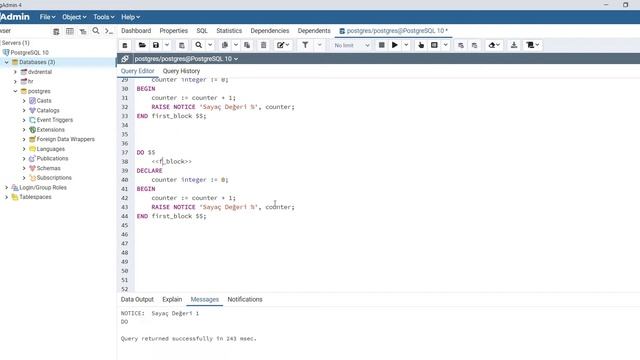The height and width of the screenshot is (360, 640).
Task: Click browser PSQL terminal icon
Action: click(109, 31)
